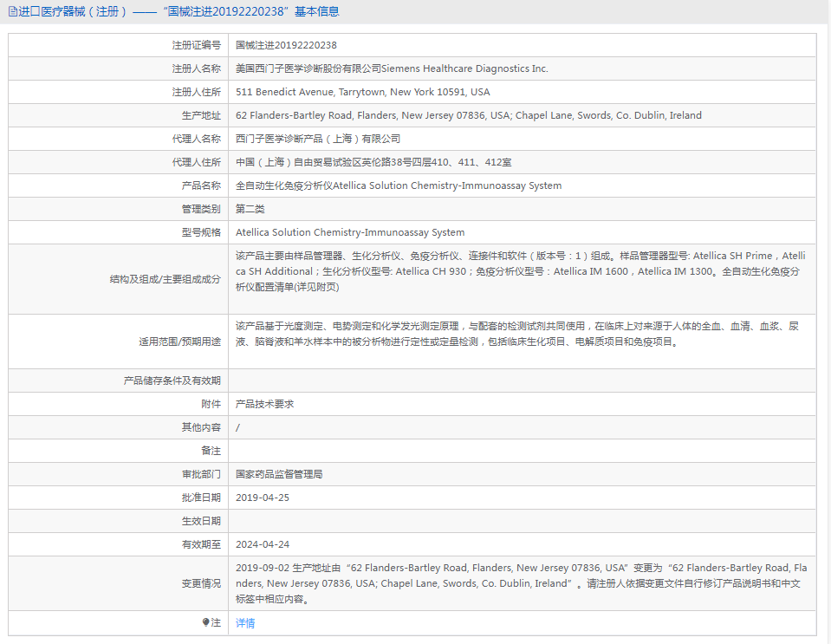Screen dimensions: 831x644
Task: Select the 结构及组成/主要组成成分 label
Action: [165, 279]
